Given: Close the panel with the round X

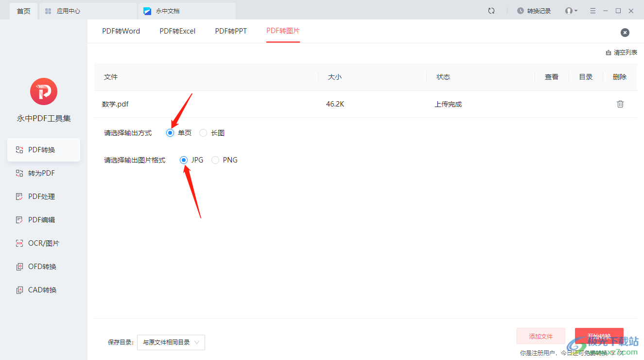Looking at the screenshot, I should pos(625,33).
